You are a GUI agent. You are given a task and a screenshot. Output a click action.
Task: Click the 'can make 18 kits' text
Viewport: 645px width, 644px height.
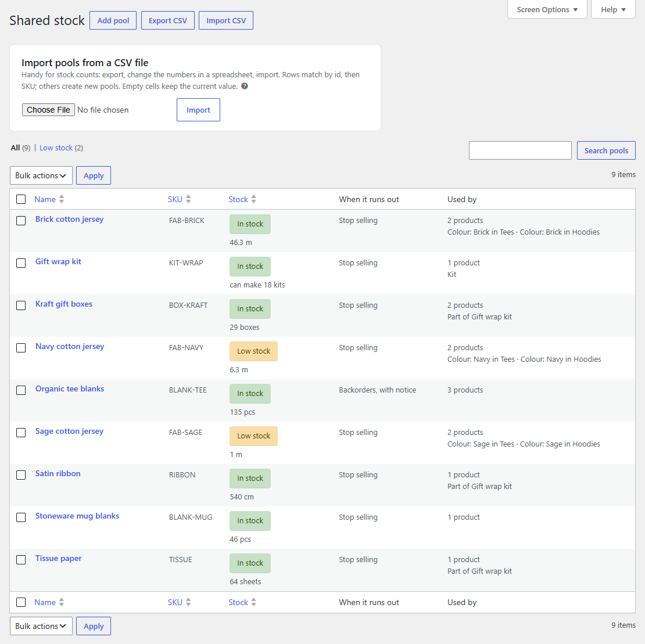click(257, 285)
